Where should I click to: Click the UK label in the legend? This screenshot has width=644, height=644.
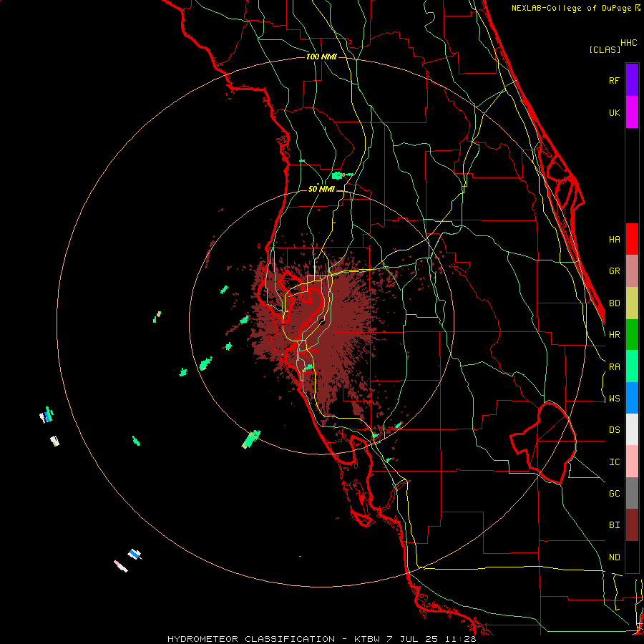pyautogui.click(x=614, y=112)
